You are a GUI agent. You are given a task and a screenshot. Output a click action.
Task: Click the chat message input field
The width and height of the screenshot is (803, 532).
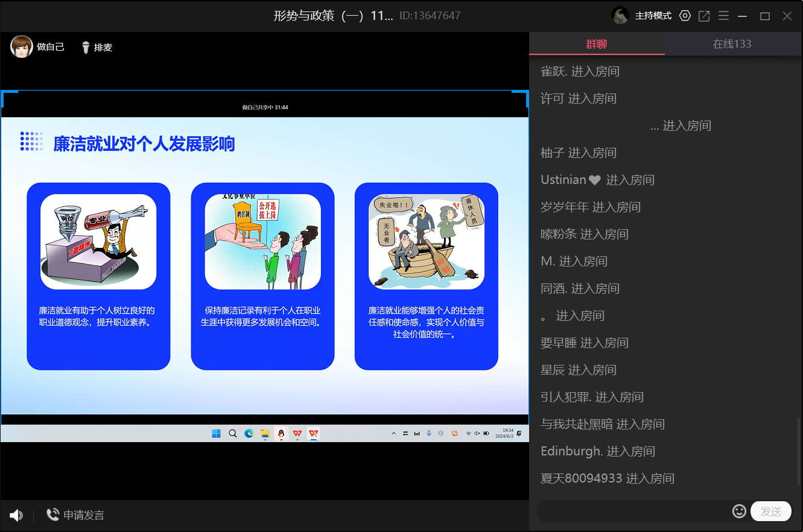tap(633, 511)
